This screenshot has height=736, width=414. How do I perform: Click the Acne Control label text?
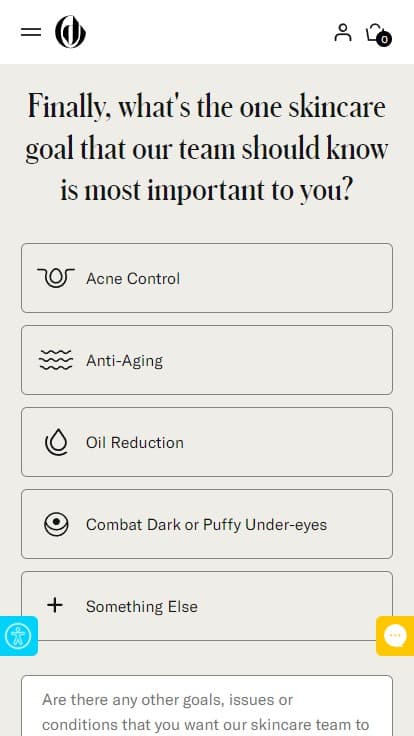(133, 278)
